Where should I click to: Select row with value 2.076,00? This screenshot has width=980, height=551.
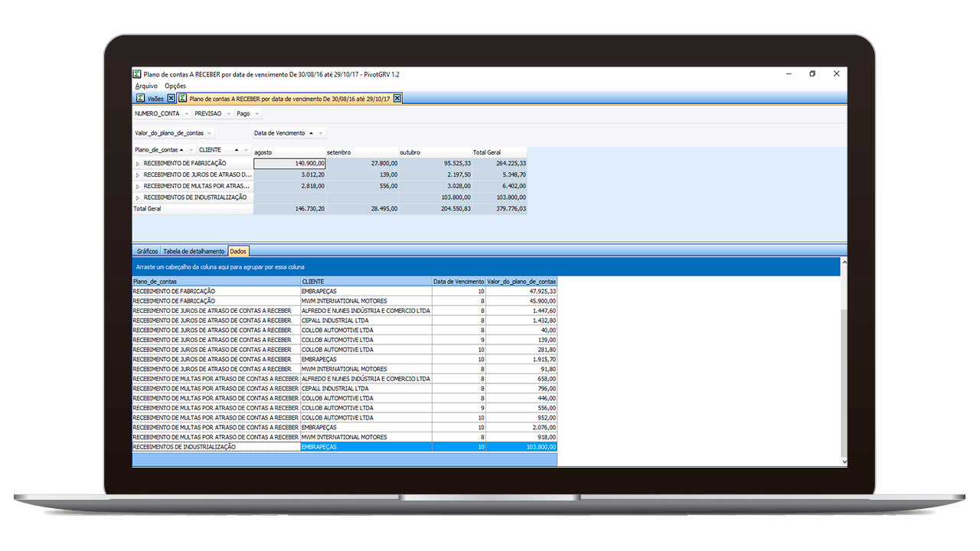click(x=345, y=428)
